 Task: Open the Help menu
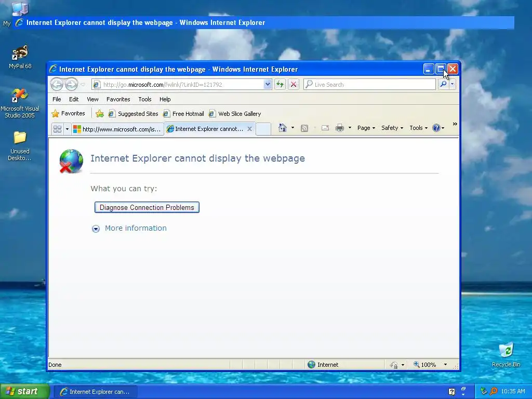pyautogui.click(x=165, y=99)
